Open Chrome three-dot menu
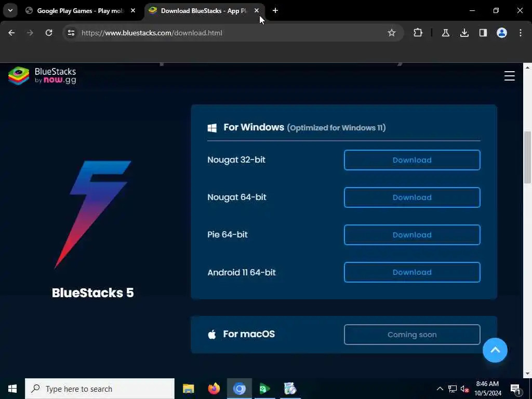The height and width of the screenshot is (399, 532). coord(521,33)
